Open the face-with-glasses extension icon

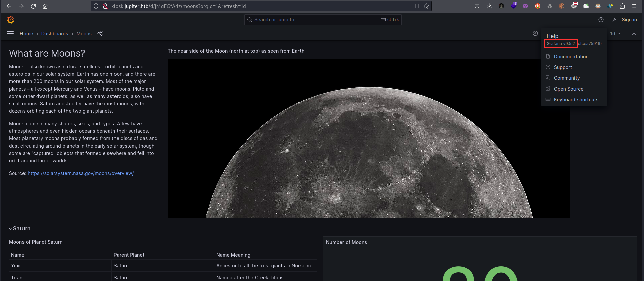(598, 6)
